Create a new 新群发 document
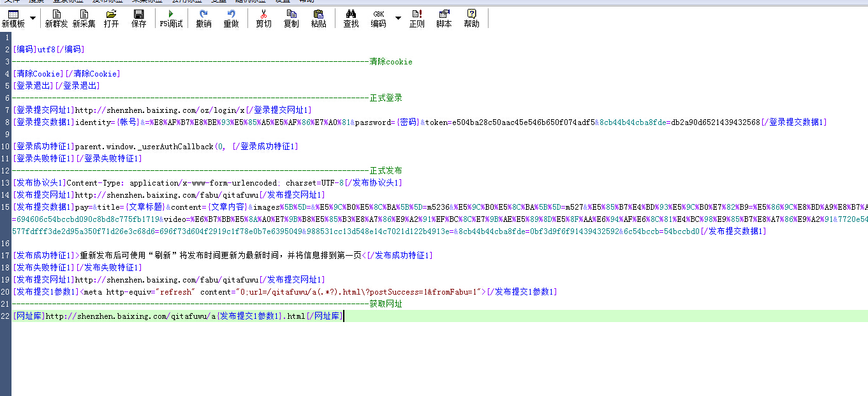 click(x=56, y=18)
